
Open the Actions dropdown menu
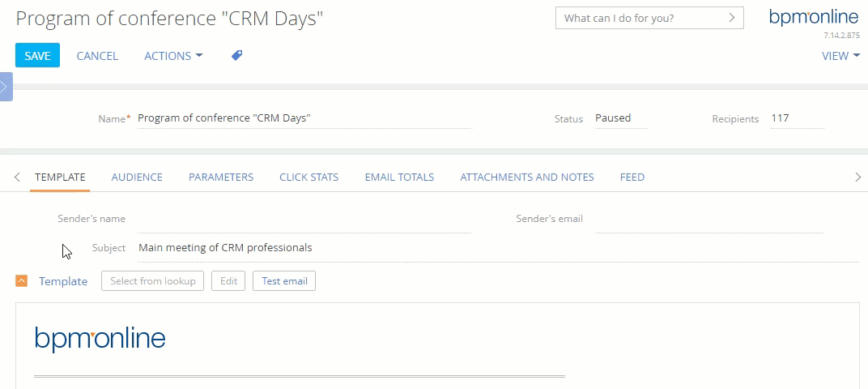(x=173, y=56)
